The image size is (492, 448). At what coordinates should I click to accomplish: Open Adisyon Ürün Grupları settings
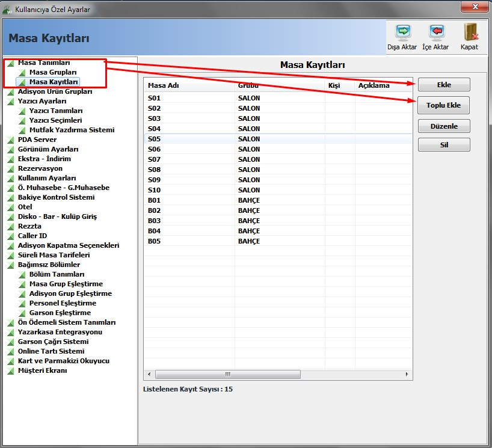(x=55, y=91)
